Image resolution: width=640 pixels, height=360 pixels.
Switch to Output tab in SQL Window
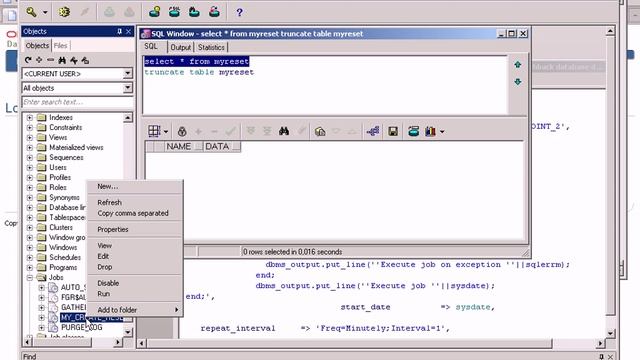tap(180, 47)
